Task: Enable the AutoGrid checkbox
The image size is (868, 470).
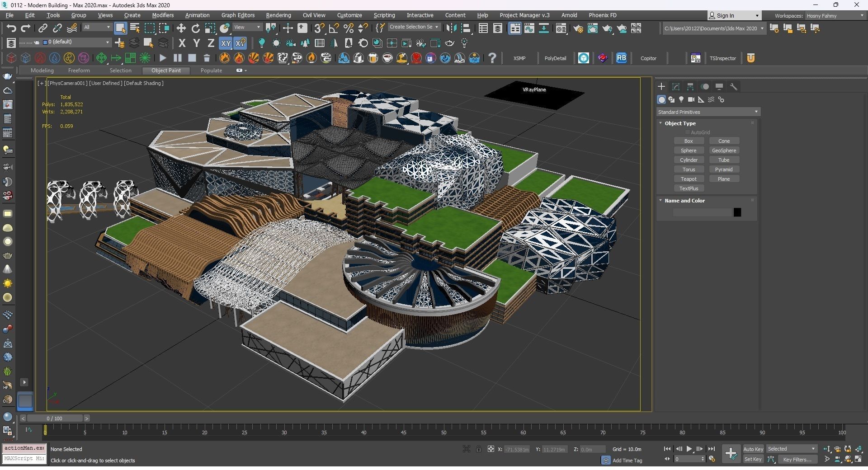Action: pyautogui.click(x=688, y=132)
